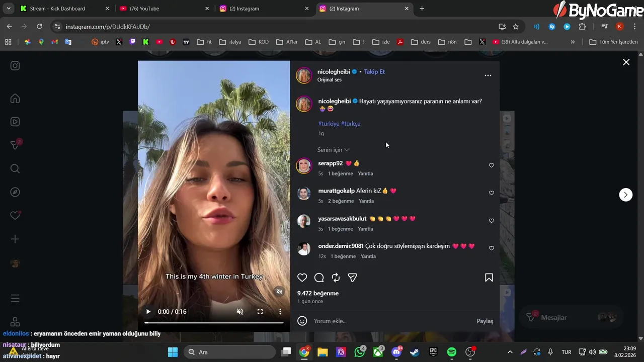Like the post with the heart icon
The image size is (644, 362).
pyautogui.click(x=302, y=278)
